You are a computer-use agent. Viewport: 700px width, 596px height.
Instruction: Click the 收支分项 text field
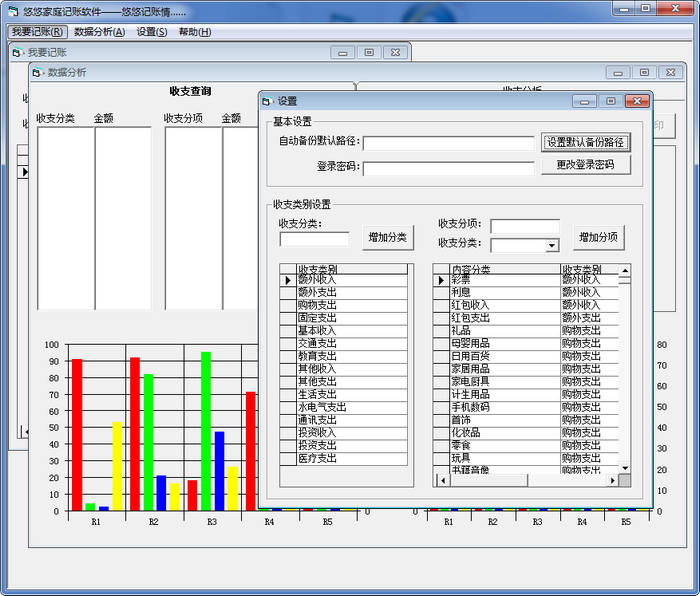click(x=524, y=226)
